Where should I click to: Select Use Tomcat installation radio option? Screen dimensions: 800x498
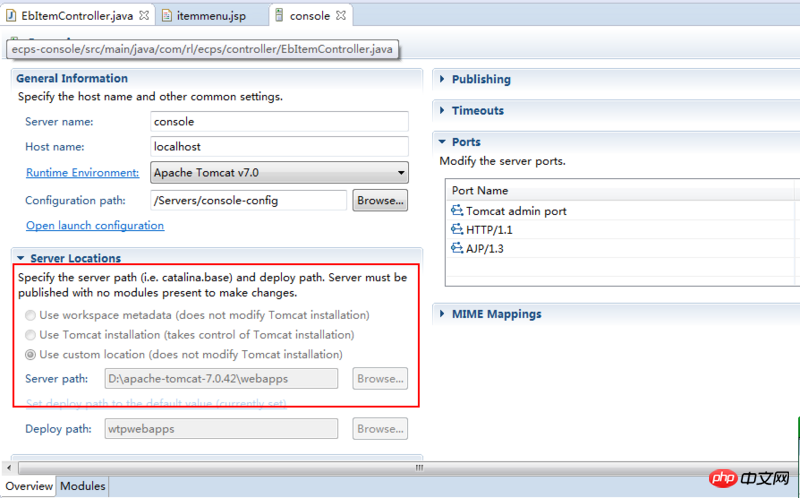[31, 335]
